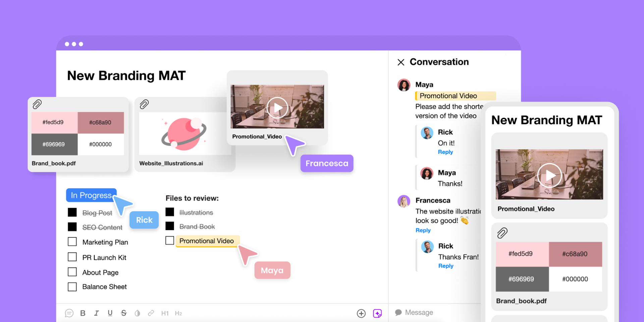Apply H2 heading style
This screenshot has height=322, width=644.
(x=178, y=313)
